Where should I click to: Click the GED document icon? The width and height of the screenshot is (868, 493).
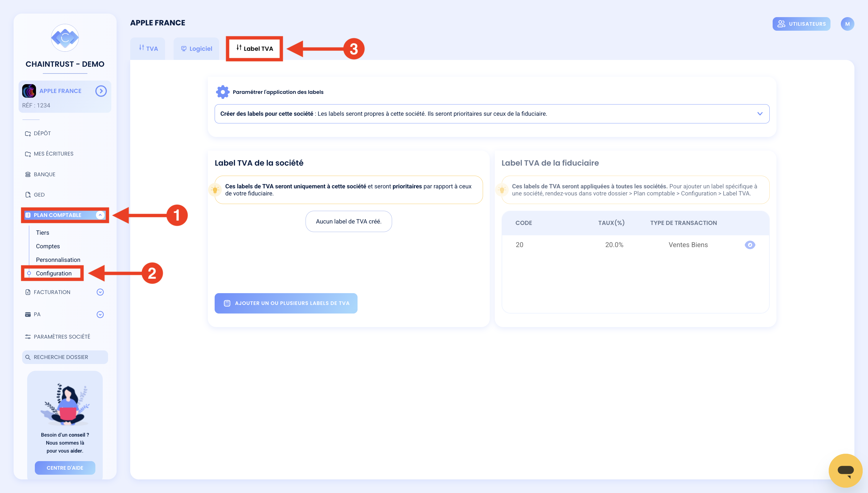pos(28,195)
